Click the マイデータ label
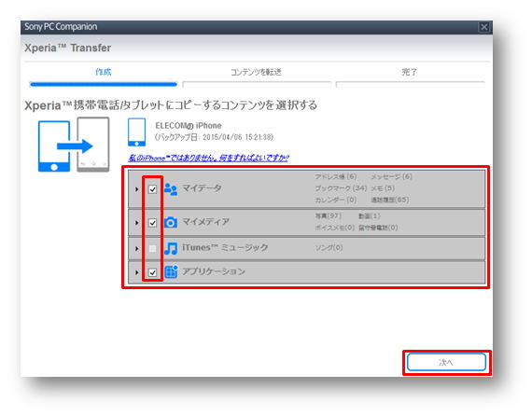This screenshot has height=416, width=532. [x=203, y=187]
